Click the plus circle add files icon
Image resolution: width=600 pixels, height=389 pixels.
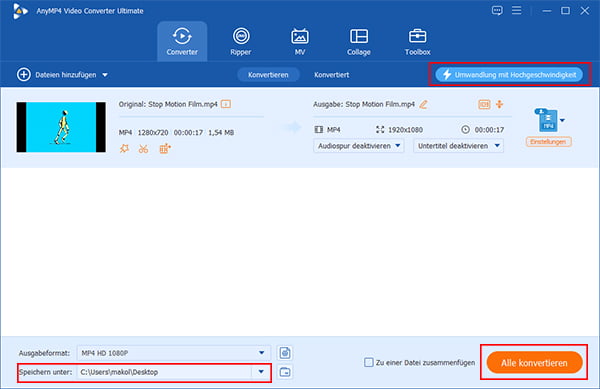pyautogui.click(x=24, y=75)
